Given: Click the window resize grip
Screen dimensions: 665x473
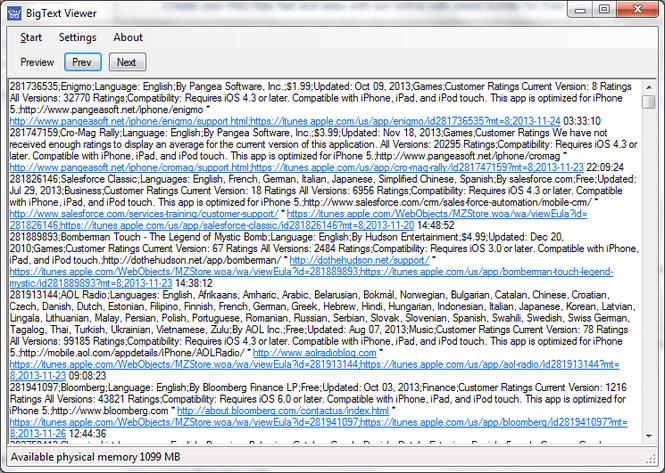Looking at the screenshot, I should coord(651,459).
